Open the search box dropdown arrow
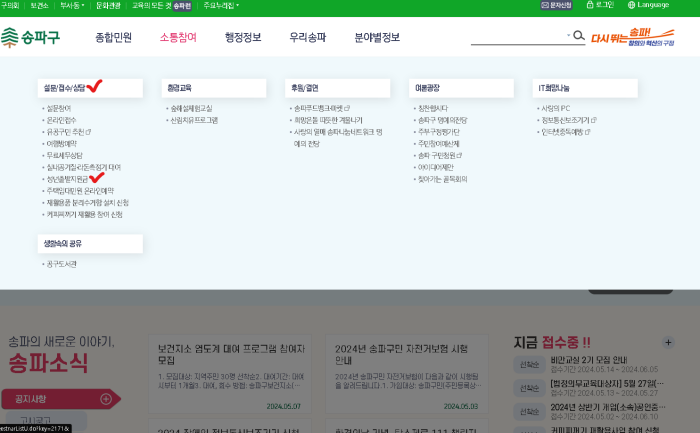Viewport: 700px width, 433px height. pos(568,35)
